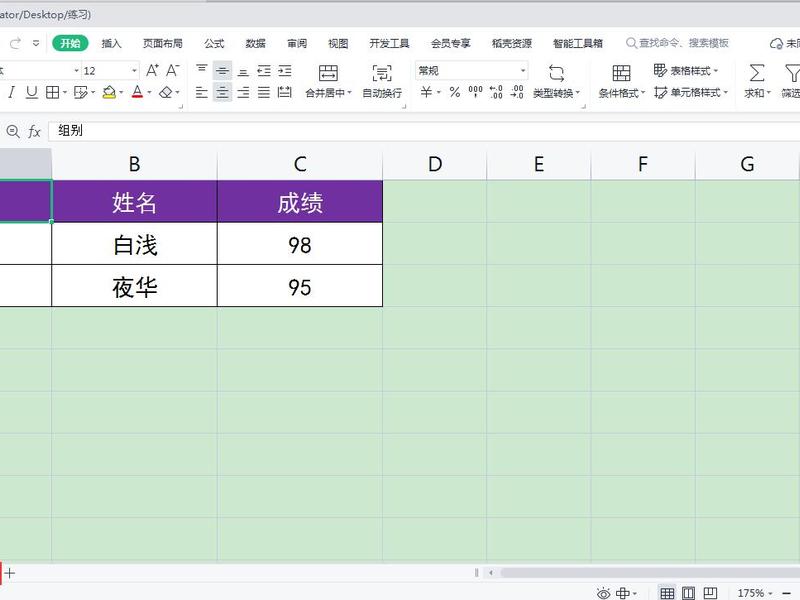Screen dimensions: 800x600
Task: Apply percent style format
Action: (455, 92)
